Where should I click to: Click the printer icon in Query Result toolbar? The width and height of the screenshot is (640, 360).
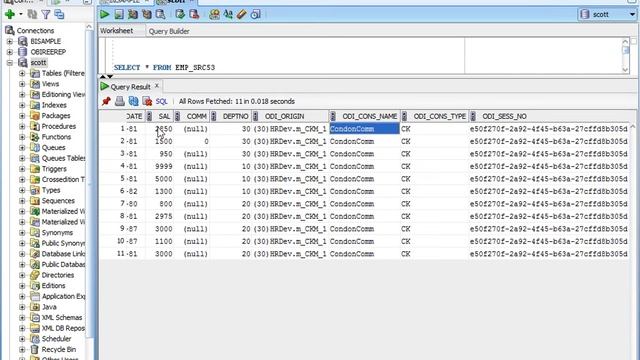coord(120,101)
